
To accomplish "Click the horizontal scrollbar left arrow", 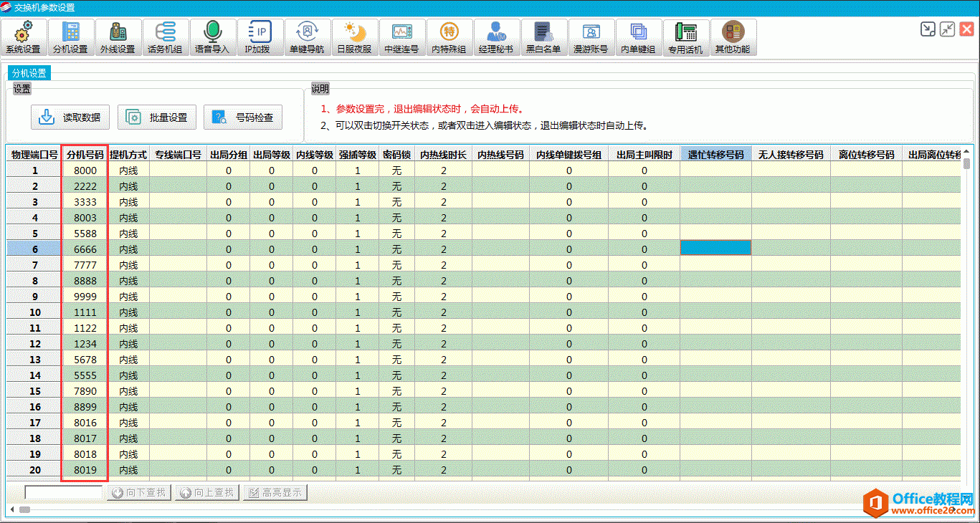I will 11,509.
